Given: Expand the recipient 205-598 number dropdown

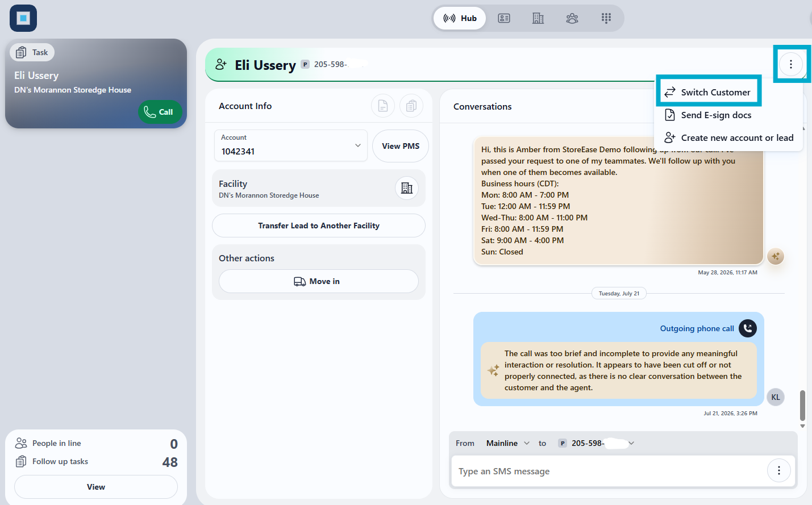Looking at the screenshot, I should (596, 443).
